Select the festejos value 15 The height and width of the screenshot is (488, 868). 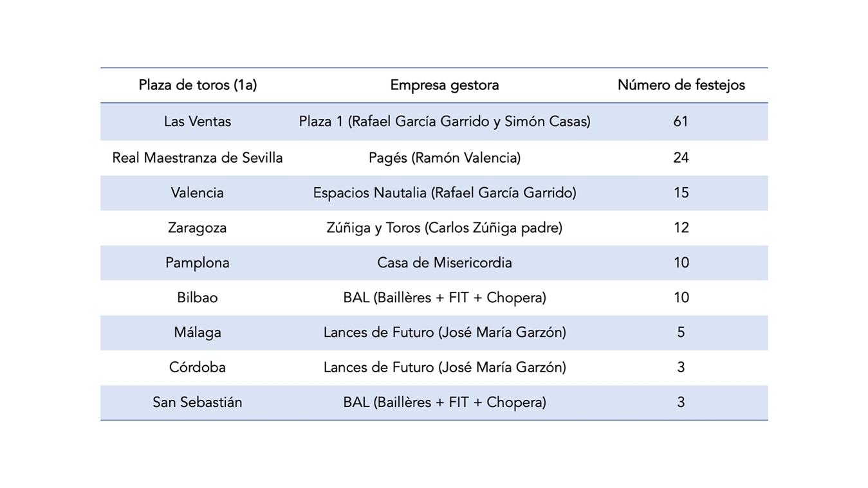tap(681, 193)
